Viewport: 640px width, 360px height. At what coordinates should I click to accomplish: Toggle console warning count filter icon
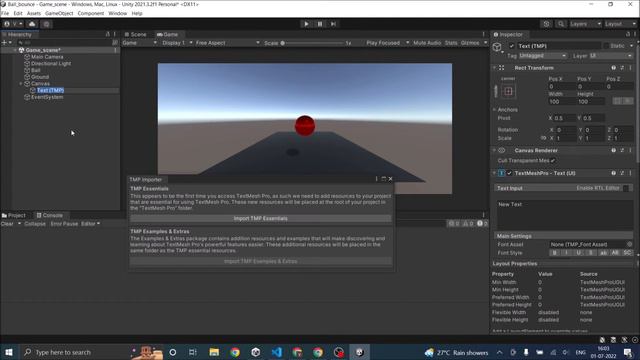point(468,224)
